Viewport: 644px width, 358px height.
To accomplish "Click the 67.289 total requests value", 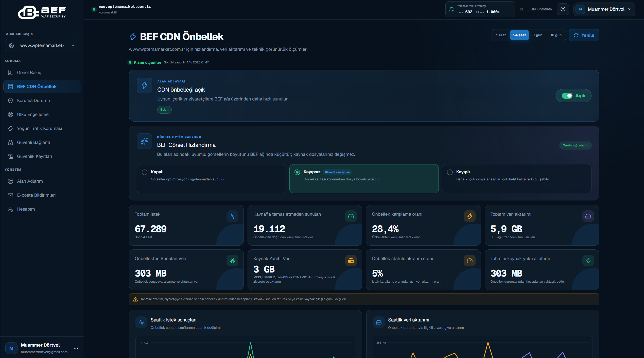I will tap(151, 229).
